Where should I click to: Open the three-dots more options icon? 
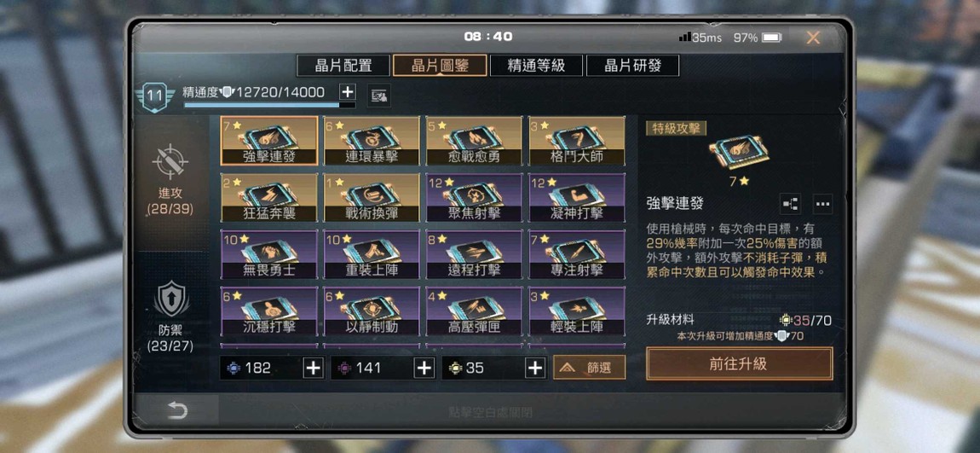tap(822, 203)
